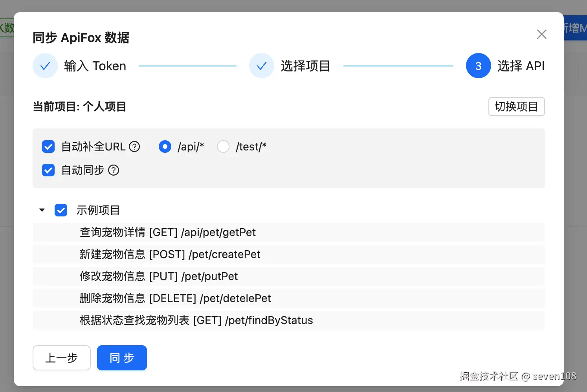Viewport: 587px width, 392px height.
Task: Select 查询宠物详情 [GET] /api/pet/getPet row
Action: pos(289,232)
